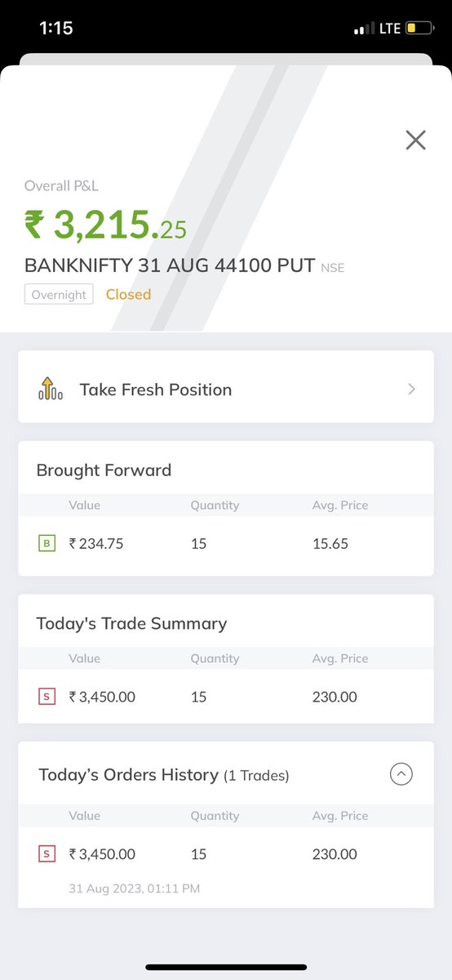Tap the LTE network indicator
The height and width of the screenshot is (980, 452).
click(x=390, y=29)
